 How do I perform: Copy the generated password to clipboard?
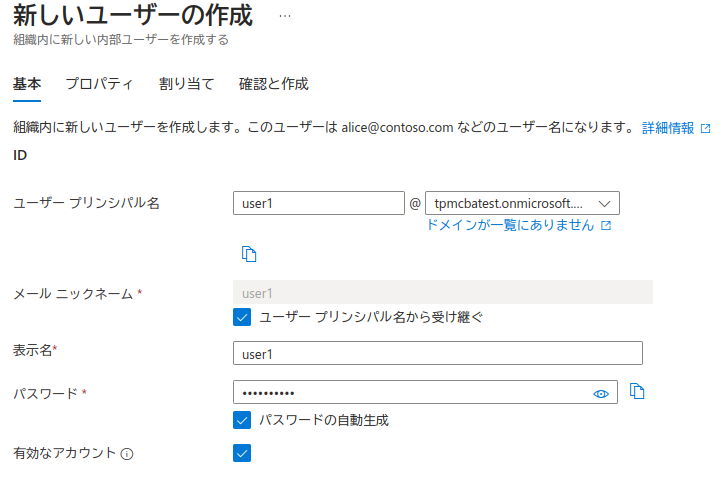(x=637, y=392)
